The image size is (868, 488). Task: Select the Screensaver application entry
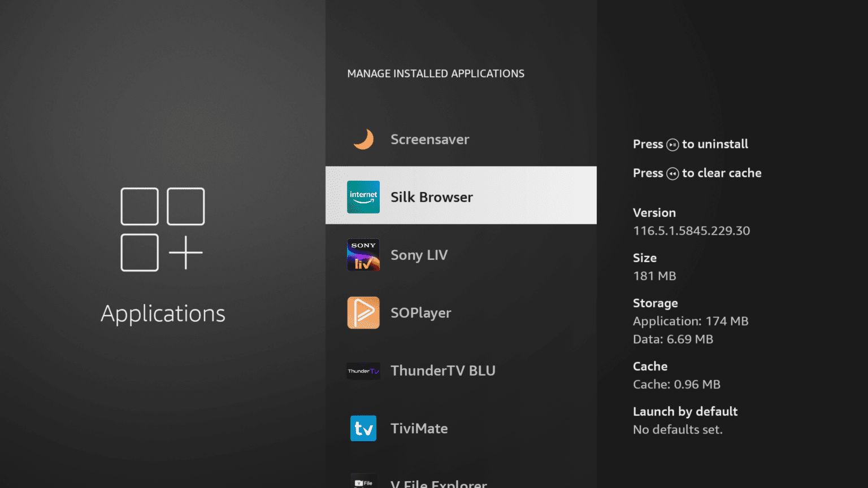coord(461,139)
